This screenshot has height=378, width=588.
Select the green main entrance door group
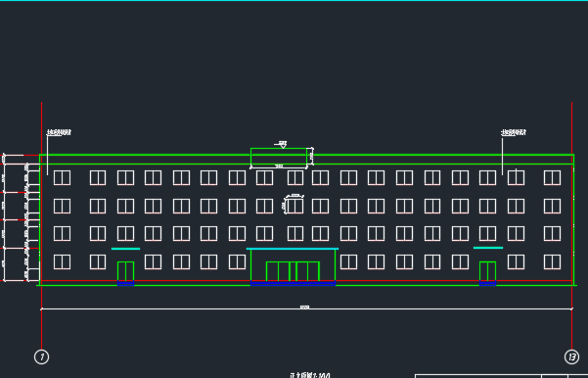pos(293,271)
